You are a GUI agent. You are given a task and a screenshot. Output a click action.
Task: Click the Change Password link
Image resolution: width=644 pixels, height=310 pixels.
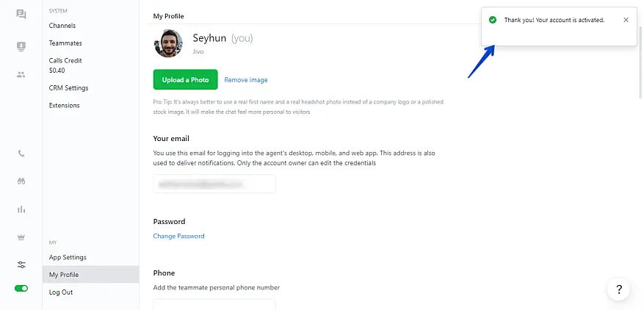(178, 237)
